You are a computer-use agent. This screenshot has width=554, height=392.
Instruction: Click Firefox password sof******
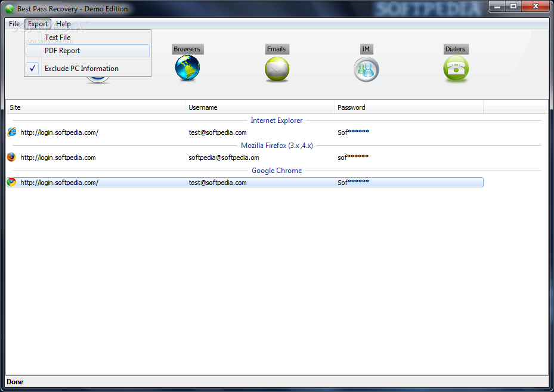(x=353, y=158)
